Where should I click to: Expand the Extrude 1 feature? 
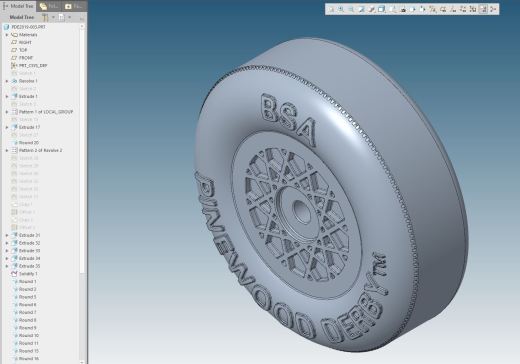[x=7, y=96]
